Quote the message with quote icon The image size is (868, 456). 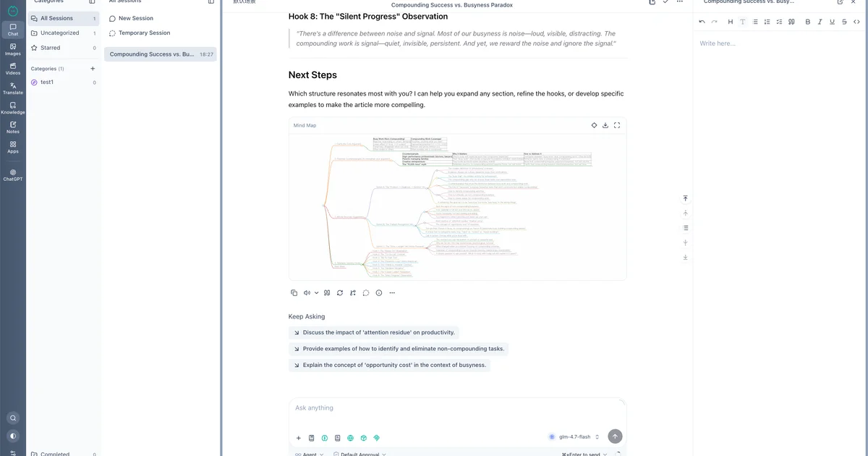[x=327, y=293]
